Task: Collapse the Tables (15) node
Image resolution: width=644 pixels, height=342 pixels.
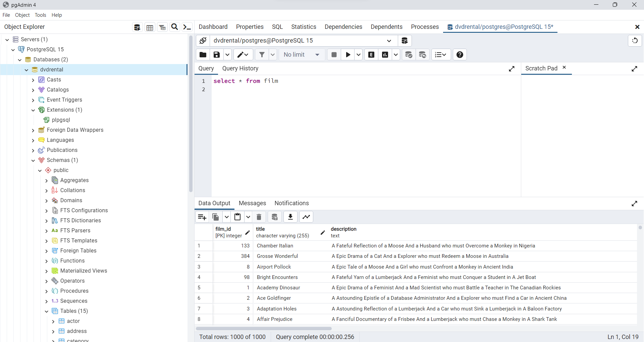Action: pos(47,311)
